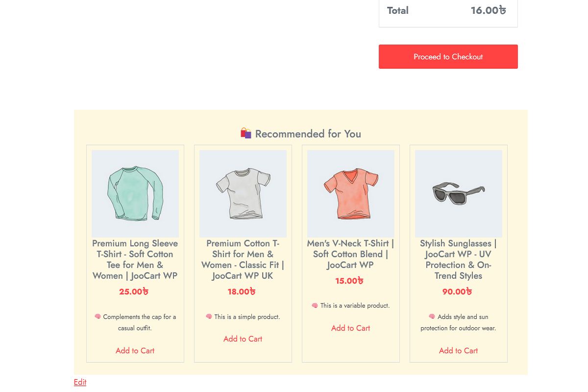Add the Premium Cotton T-Shirt to cart
Viewport: 588px width, 392px height.
243,339
